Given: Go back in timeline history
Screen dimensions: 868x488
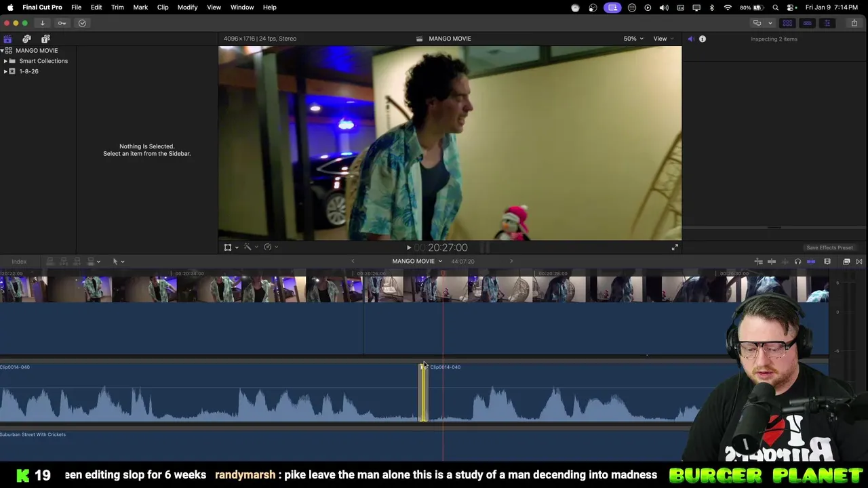Looking at the screenshot, I should pyautogui.click(x=353, y=261).
